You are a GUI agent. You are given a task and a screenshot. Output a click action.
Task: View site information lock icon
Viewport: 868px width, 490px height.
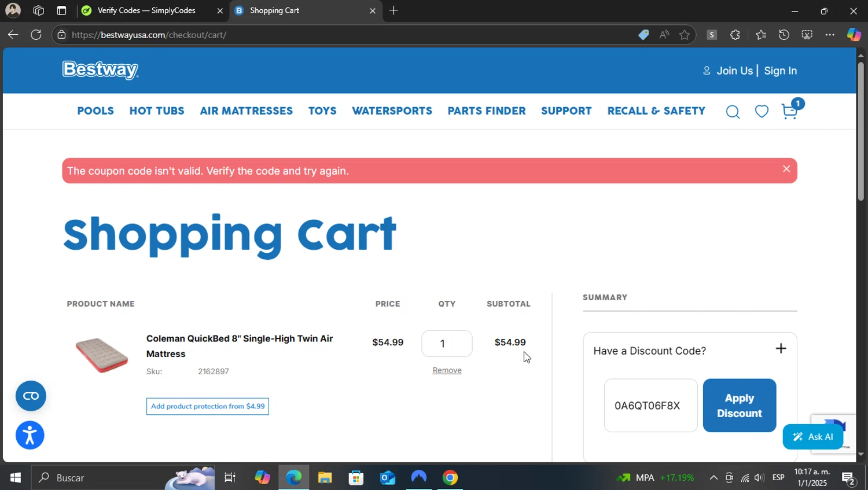pos(62,35)
